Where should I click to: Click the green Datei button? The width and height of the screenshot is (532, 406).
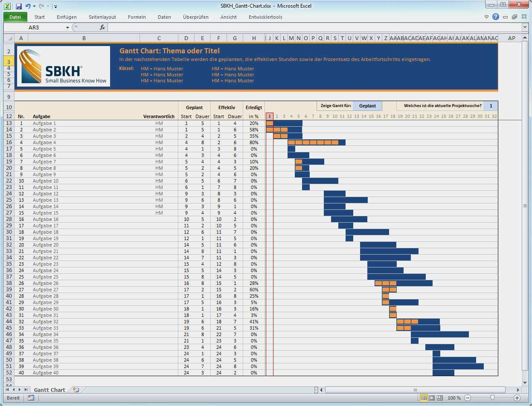point(15,17)
